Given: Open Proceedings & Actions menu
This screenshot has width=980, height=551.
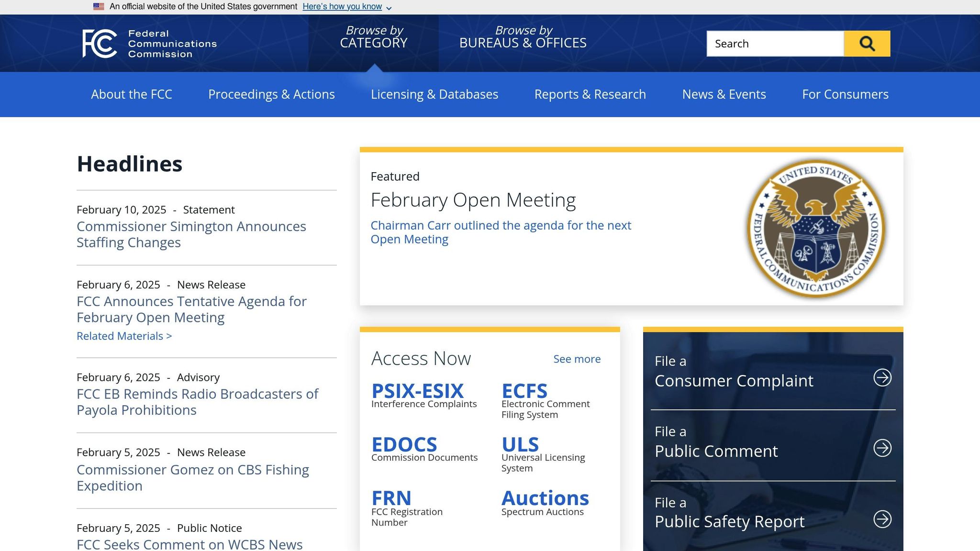Looking at the screenshot, I should pyautogui.click(x=271, y=94).
